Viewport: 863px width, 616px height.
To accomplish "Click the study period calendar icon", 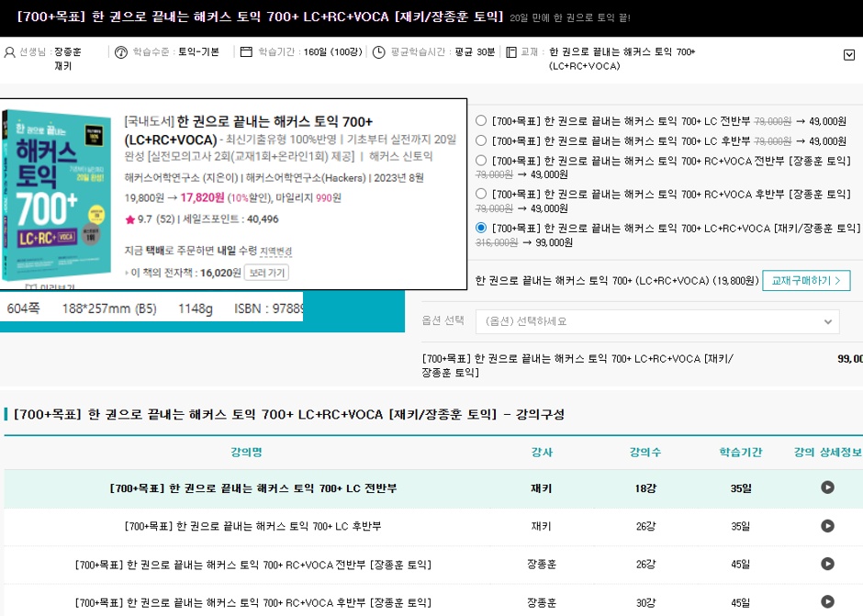I will pyautogui.click(x=246, y=51).
